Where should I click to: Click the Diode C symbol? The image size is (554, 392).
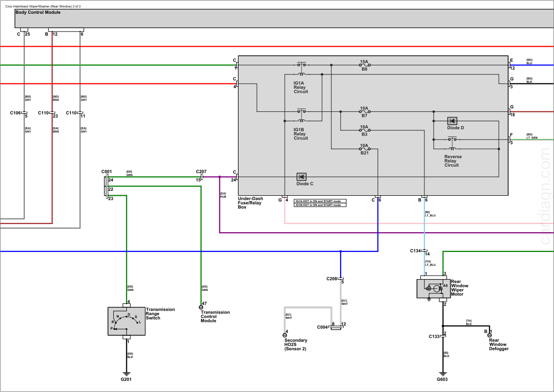(301, 177)
